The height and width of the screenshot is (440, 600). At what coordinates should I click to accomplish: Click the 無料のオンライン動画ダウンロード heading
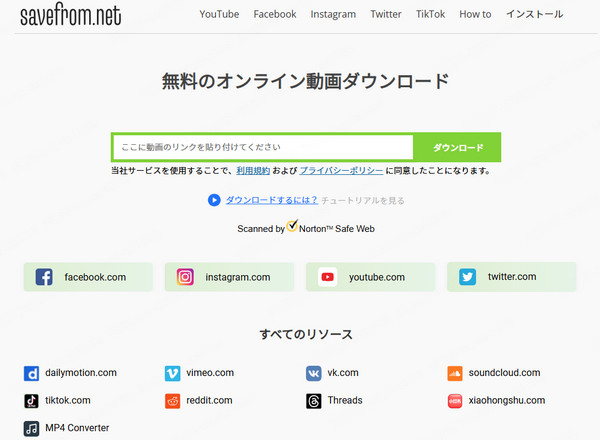(x=305, y=81)
